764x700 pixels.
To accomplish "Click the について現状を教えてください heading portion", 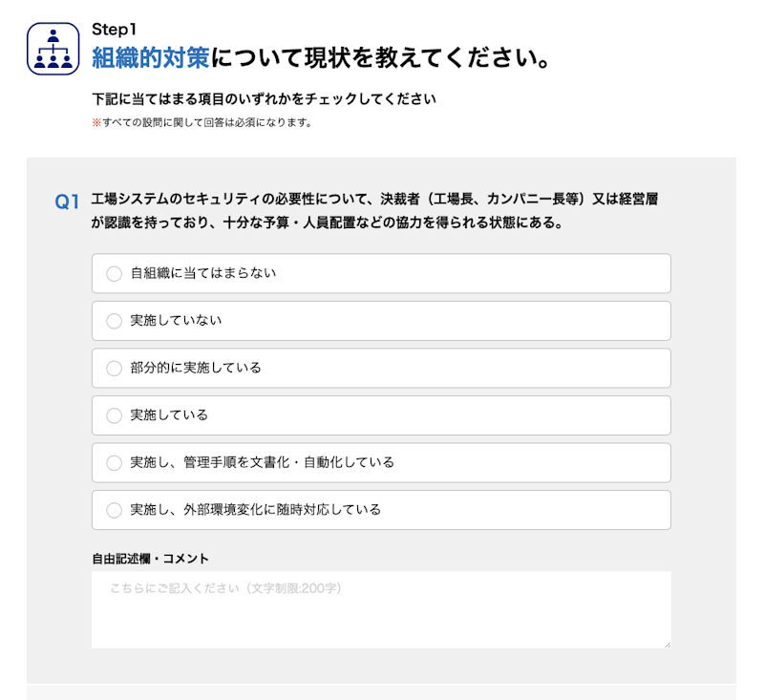I will [x=380, y=58].
